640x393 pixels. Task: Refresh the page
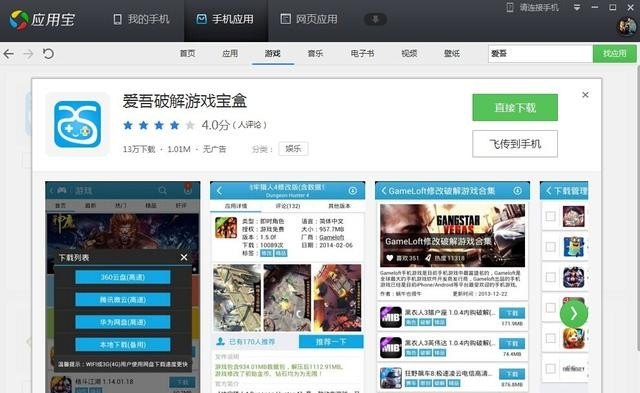pyautogui.click(x=48, y=53)
